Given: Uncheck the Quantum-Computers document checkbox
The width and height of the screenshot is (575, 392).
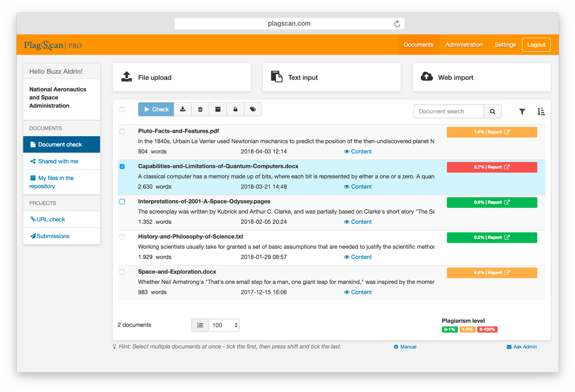Looking at the screenshot, I should coord(122,167).
